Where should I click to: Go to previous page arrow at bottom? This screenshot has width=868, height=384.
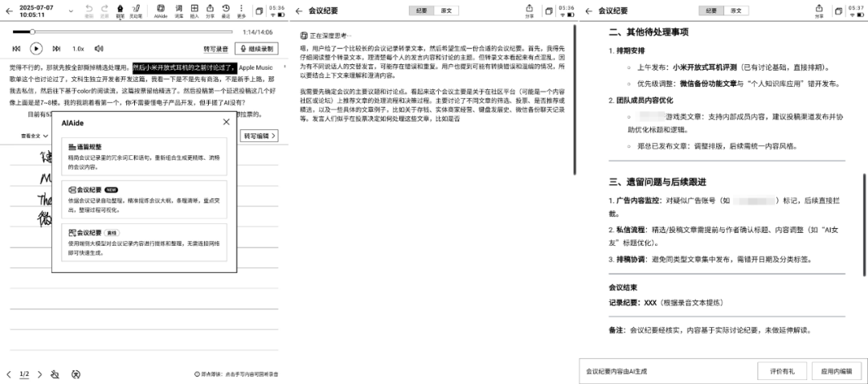(x=9, y=374)
